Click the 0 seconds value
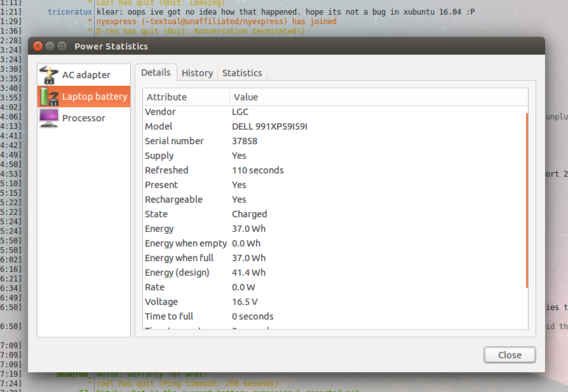Viewport: 568px width, 392px height. pos(252,316)
